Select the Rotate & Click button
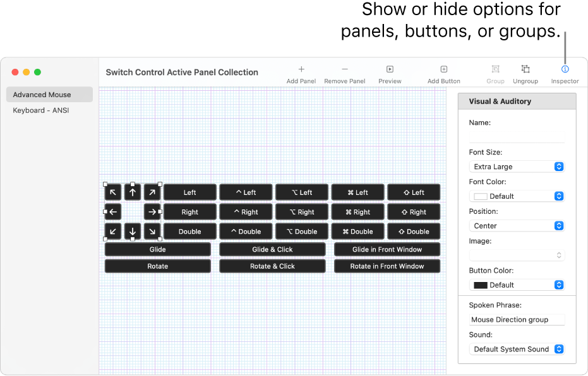Screen dimensions: 588x376 (x=272, y=266)
